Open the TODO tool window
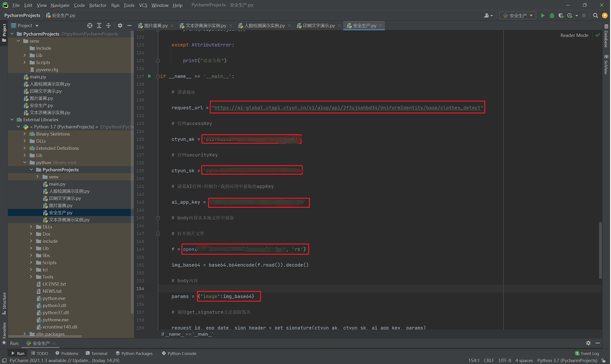 [40, 353]
